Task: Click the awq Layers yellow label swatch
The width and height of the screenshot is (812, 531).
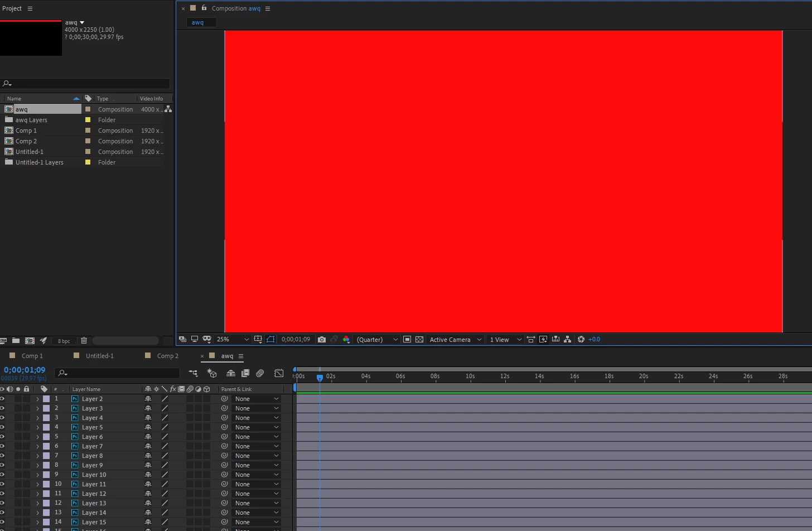Action: pyautogui.click(x=88, y=120)
